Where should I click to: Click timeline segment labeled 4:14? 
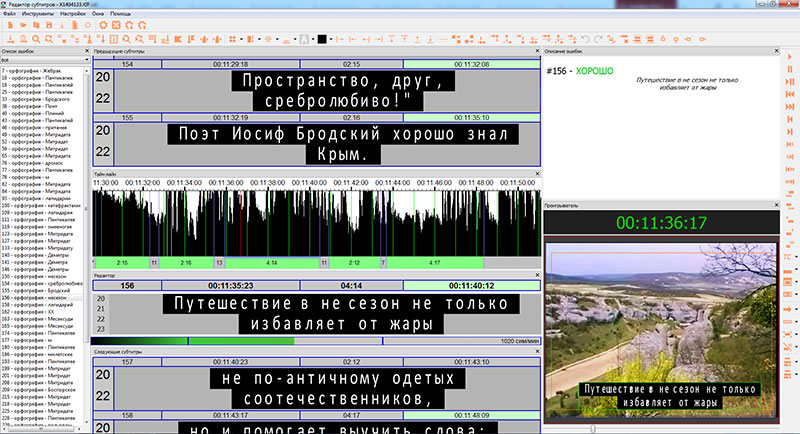click(x=272, y=263)
